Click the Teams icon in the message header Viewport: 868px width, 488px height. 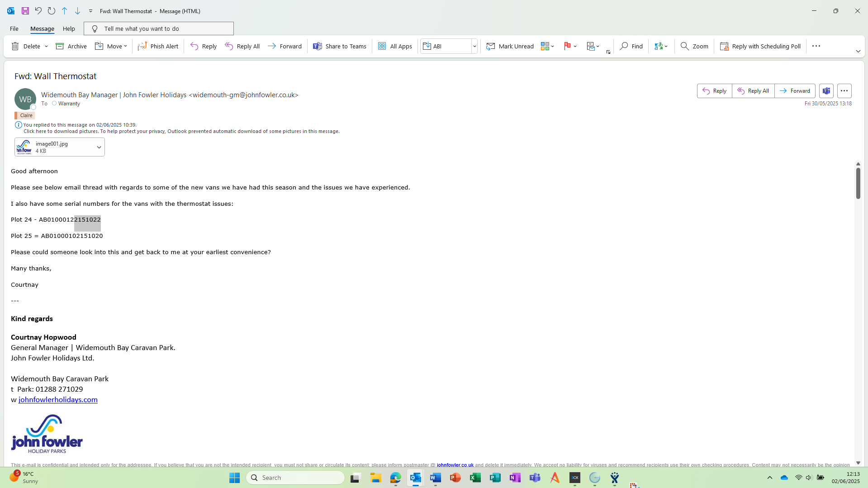(x=826, y=91)
